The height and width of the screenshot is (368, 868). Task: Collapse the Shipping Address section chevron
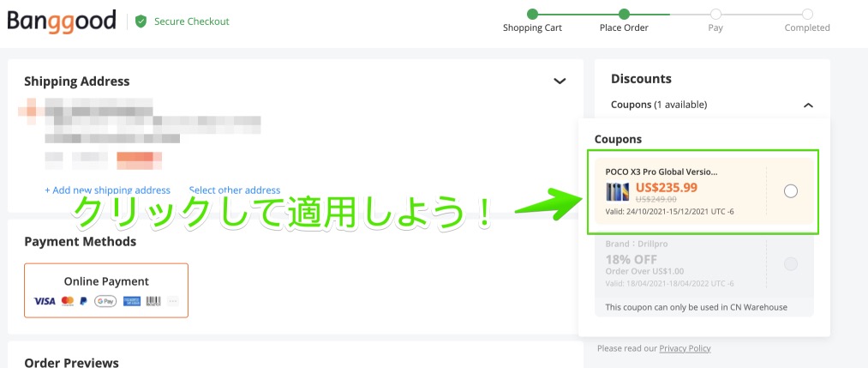click(x=560, y=81)
